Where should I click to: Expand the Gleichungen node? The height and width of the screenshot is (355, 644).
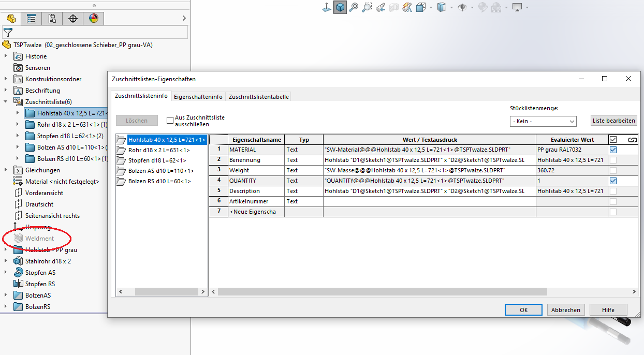coord(5,170)
